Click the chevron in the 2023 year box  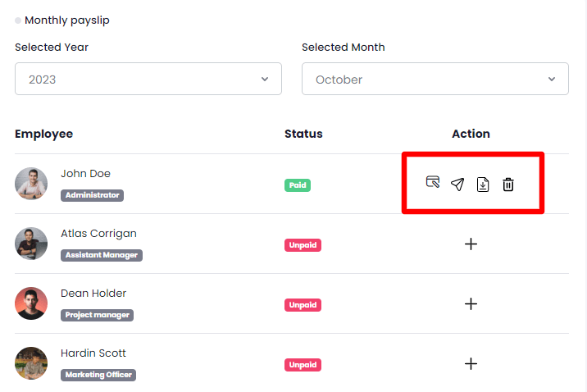[x=265, y=79]
